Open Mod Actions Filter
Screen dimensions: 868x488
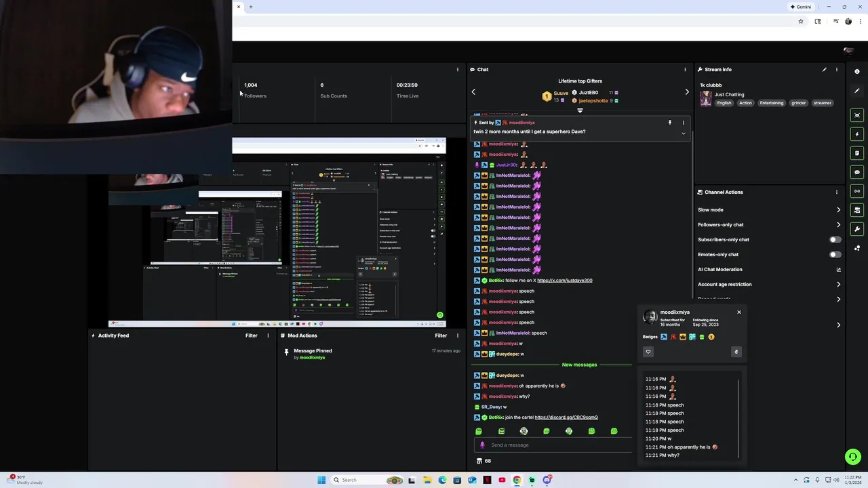point(441,335)
